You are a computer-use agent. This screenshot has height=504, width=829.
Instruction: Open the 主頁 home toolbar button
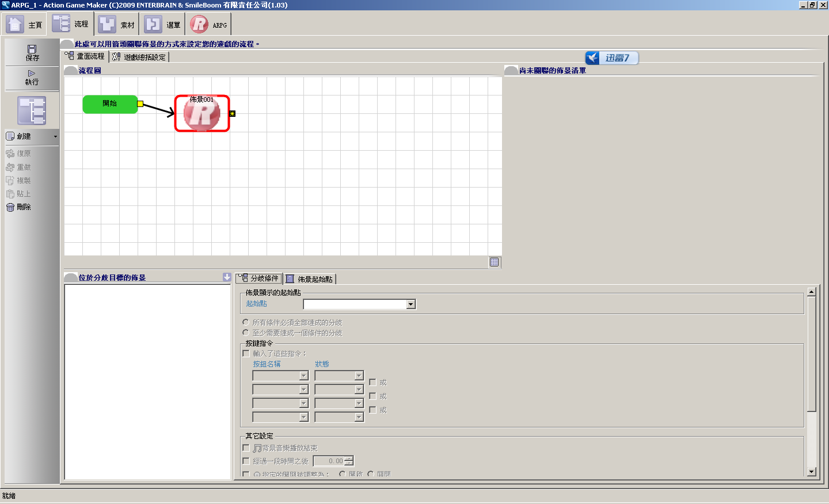(25, 24)
